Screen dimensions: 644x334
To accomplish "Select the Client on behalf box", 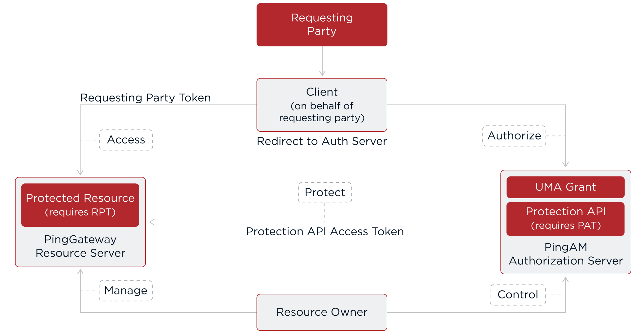I will click(322, 105).
